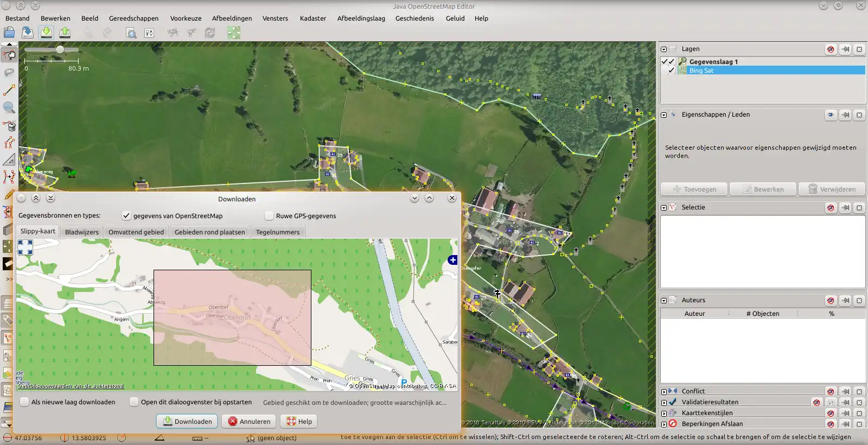This screenshot has height=445, width=868.
Task: Switch to the Bladwijzers tab
Action: pos(82,232)
